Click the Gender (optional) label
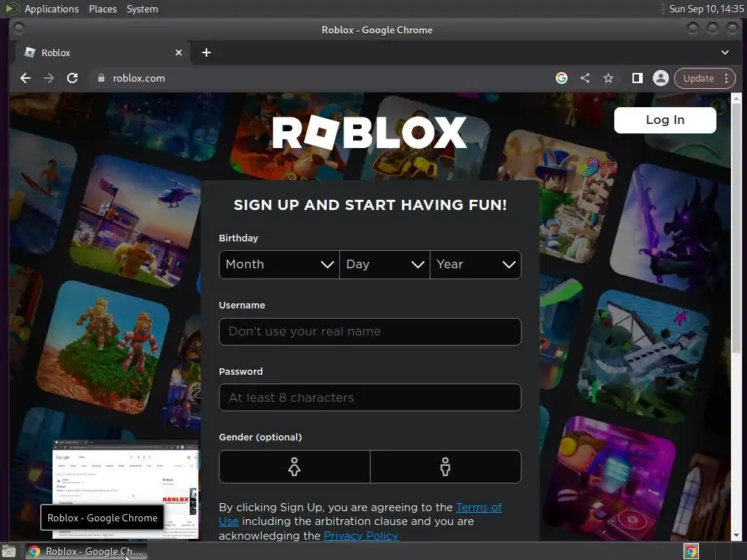This screenshot has width=747, height=560. [x=260, y=437]
